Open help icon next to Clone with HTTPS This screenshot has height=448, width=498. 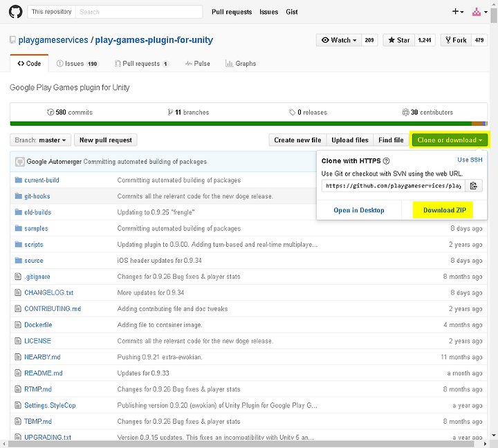point(386,161)
